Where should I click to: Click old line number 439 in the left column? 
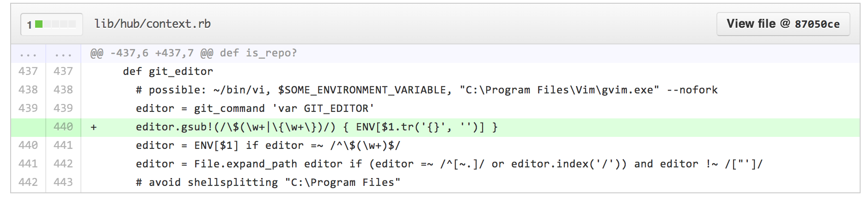tap(28, 108)
